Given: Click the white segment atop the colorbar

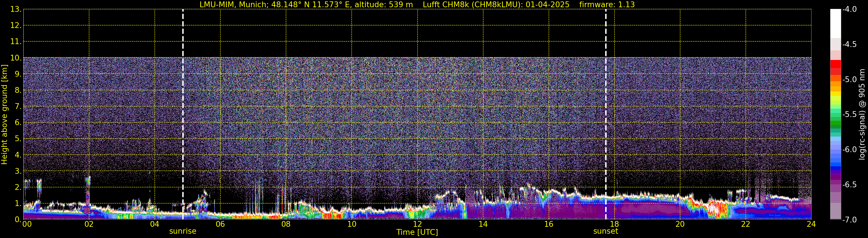Looking at the screenshot, I should tap(835, 23).
